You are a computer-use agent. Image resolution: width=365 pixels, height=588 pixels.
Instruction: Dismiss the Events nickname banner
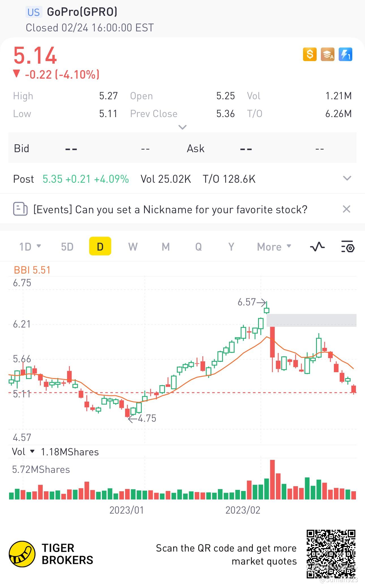tap(346, 209)
